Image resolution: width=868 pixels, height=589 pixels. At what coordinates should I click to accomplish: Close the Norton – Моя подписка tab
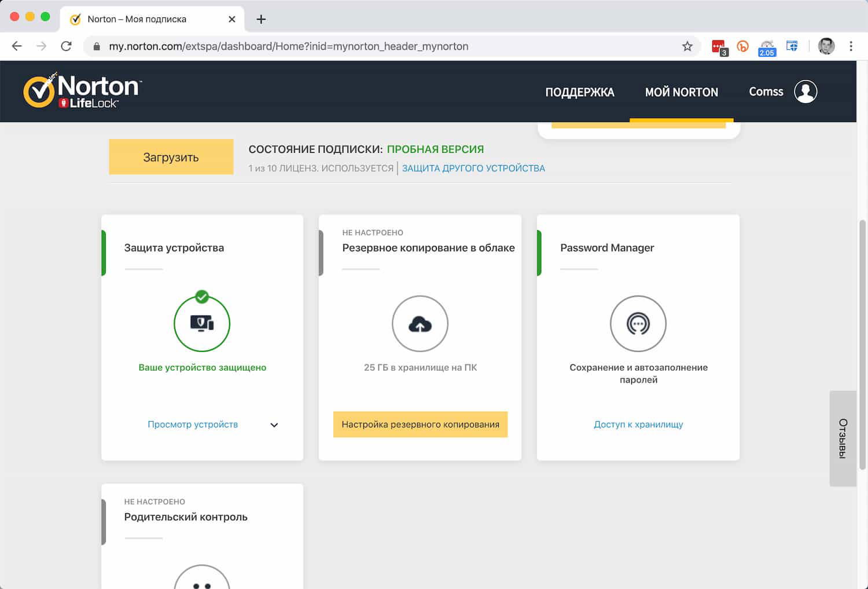coord(231,19)
